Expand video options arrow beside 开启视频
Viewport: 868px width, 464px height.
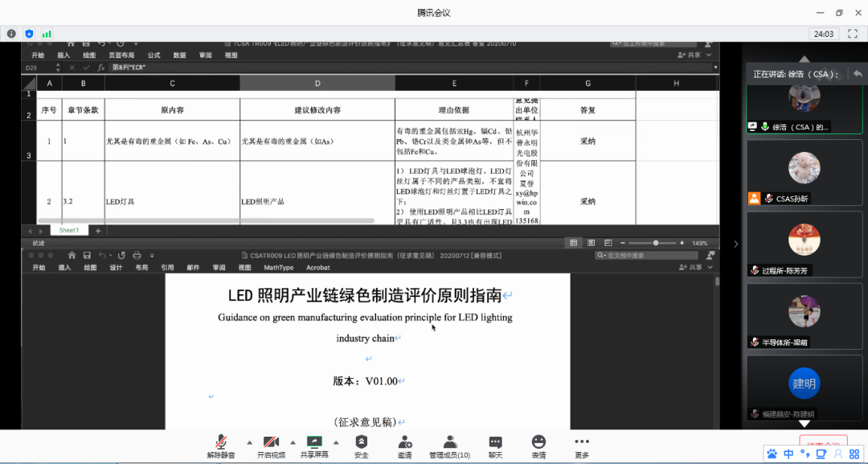coord(292,442)
